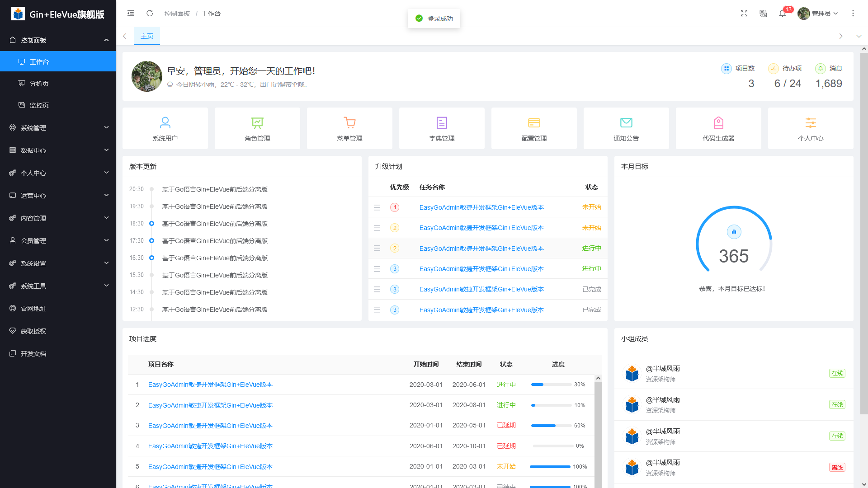Click the 18:30 timeline marker dot
868x488 pixels.
pos(152,224)
